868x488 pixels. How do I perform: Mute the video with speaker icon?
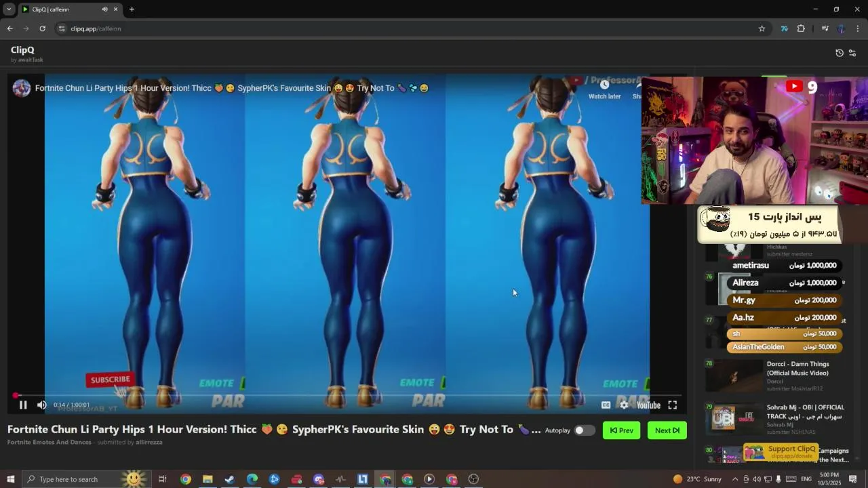pyautogui.click(x=41, y=405)
